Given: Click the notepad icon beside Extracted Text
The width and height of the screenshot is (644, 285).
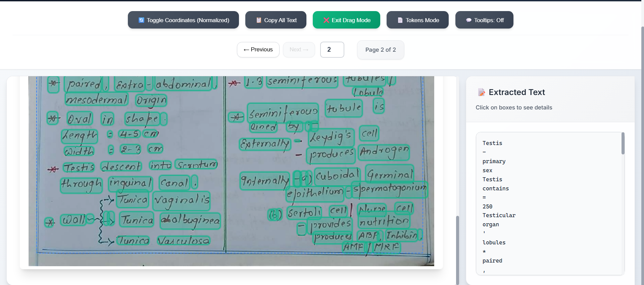Looking at the screenshot, I should (482, 92).
